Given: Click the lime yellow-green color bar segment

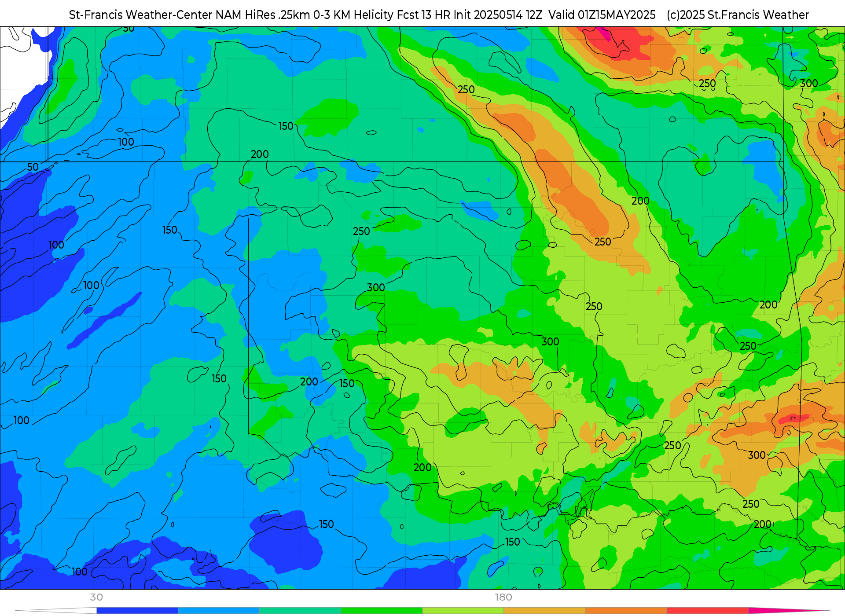Looking at the screenshot, I should pyautogui.click(x=463, y=611).
